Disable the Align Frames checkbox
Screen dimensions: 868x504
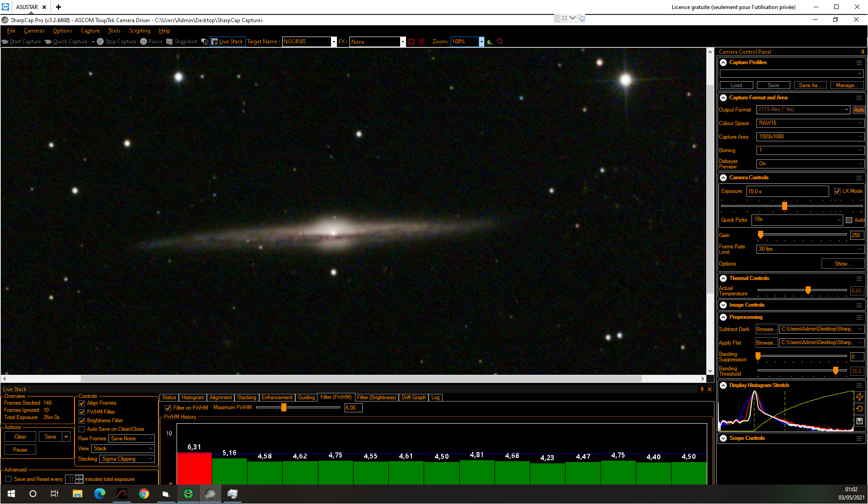82,403
